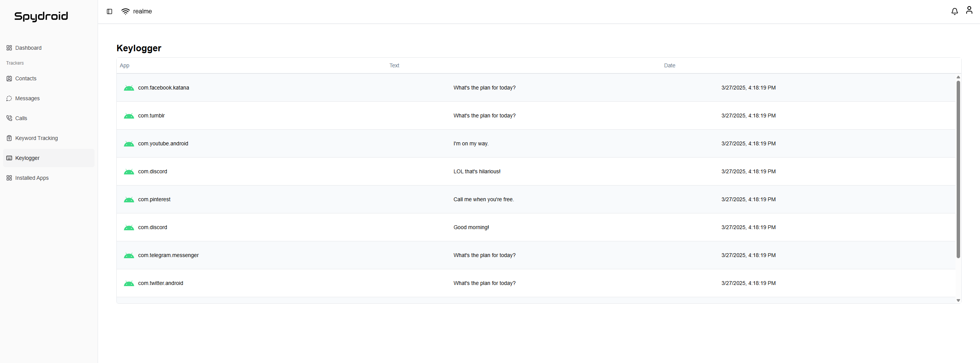
Task: Click the realme device name
Action: point(142,11)
